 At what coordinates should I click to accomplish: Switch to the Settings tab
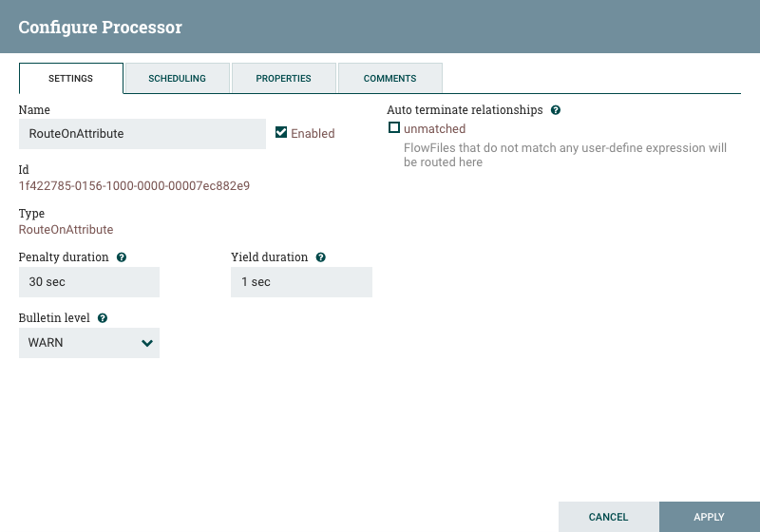70,78
